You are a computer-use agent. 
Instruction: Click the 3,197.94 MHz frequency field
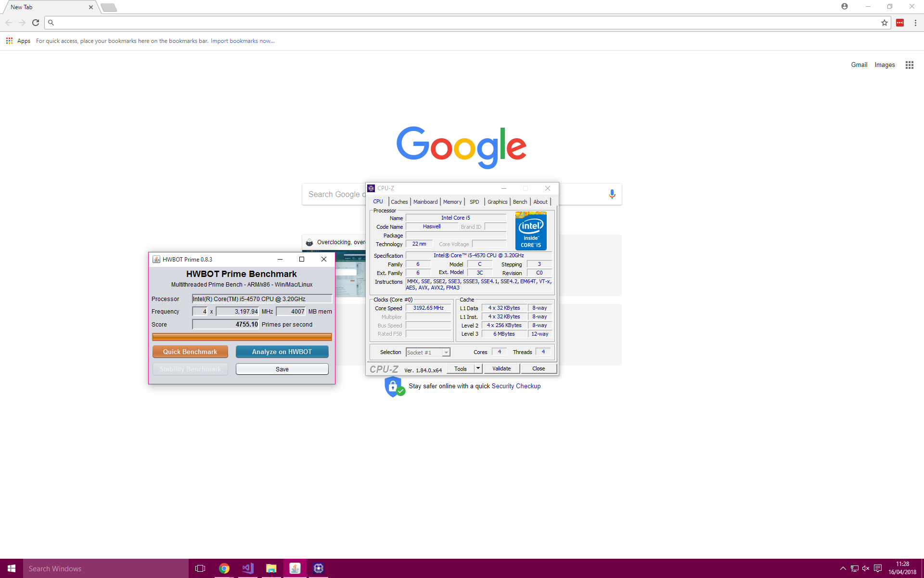click(x=237, y=312)
